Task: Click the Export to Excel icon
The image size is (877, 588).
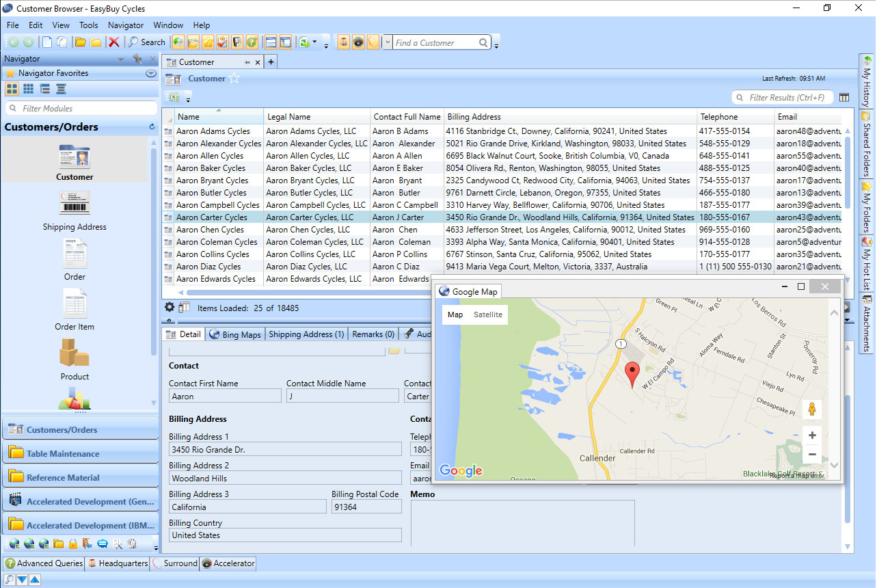Action: [x=174, y=97]
